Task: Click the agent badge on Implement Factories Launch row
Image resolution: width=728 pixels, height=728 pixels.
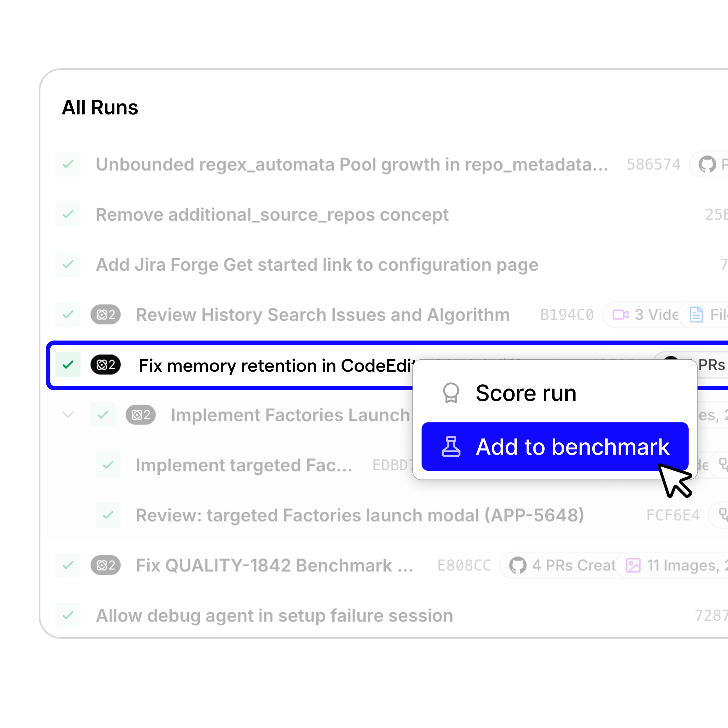Action: coord(140,415)
